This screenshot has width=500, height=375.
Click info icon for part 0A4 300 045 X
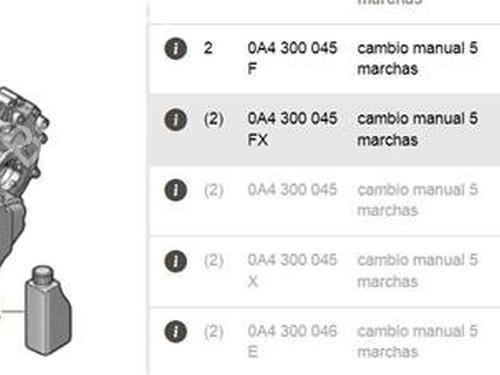tap(175, 260)
